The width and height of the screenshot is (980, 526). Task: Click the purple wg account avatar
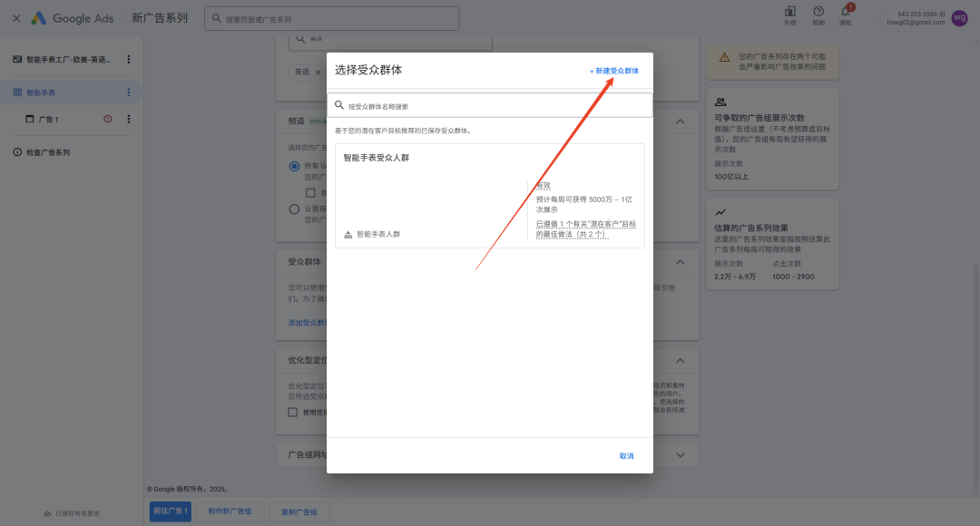pyautogui.click(x=959, y=18)
